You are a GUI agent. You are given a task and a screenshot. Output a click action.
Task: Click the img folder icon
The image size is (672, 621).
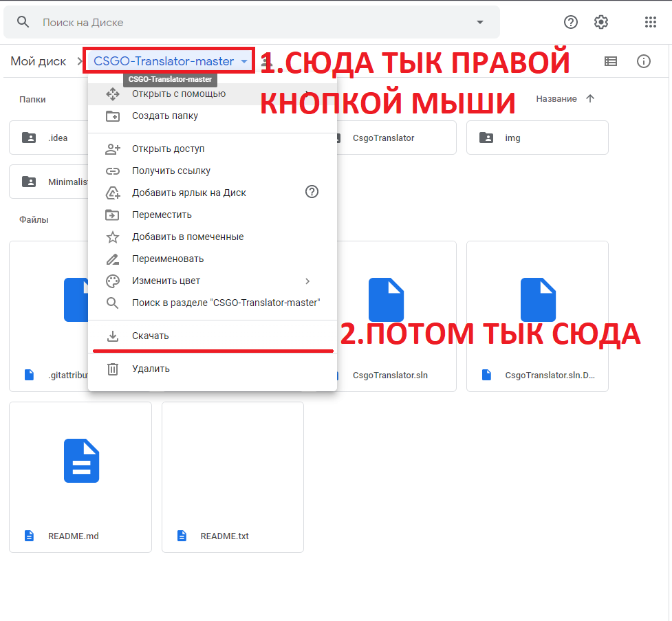coord(486,138)
